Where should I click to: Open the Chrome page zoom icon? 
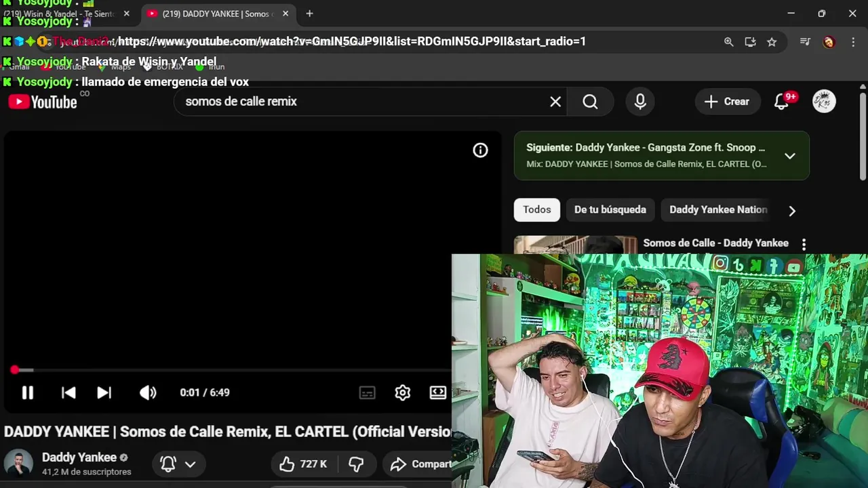728,42
